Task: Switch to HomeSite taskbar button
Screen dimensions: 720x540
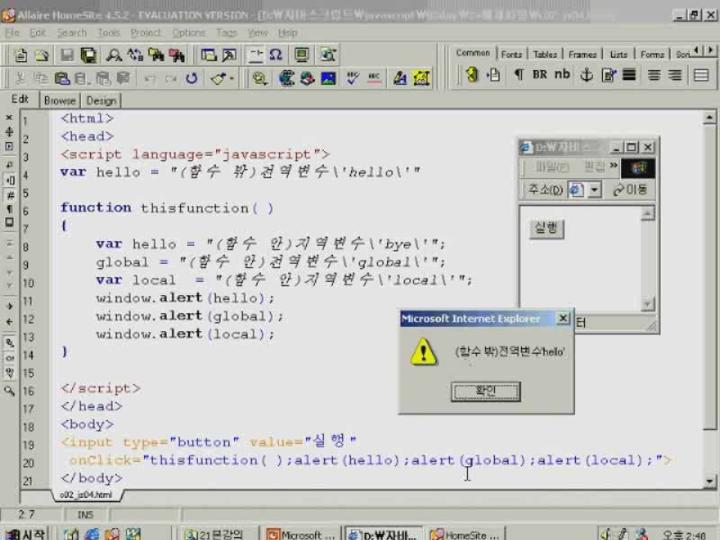Action: pos(465,534)
